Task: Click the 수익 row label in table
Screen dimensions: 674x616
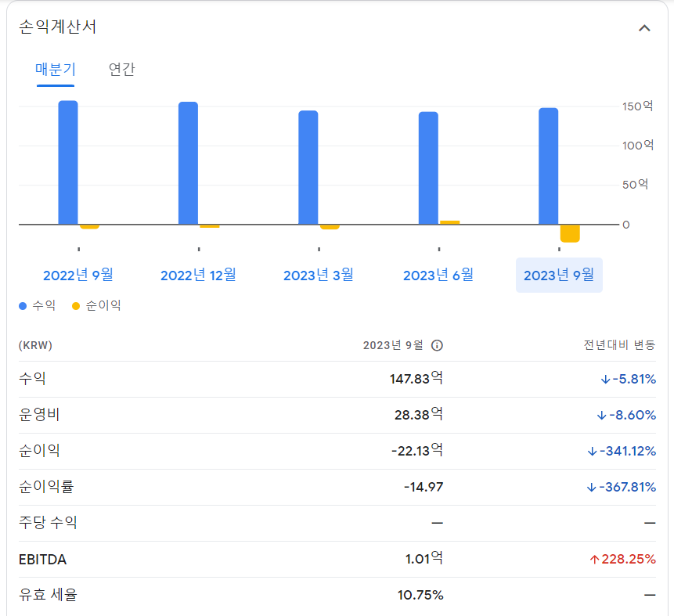Action: pyautogui.click(x=32, y=379)
